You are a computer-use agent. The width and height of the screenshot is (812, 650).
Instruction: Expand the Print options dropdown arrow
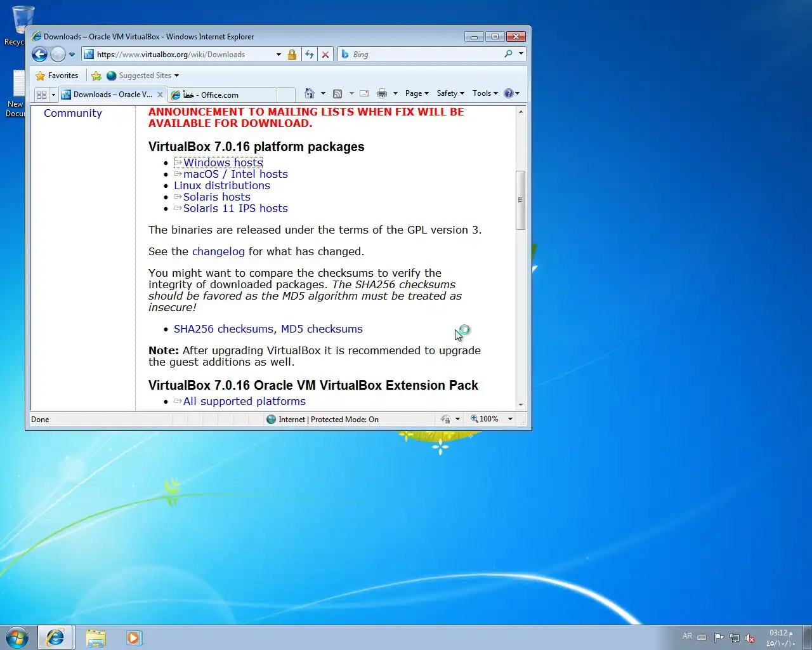(395, 93)
